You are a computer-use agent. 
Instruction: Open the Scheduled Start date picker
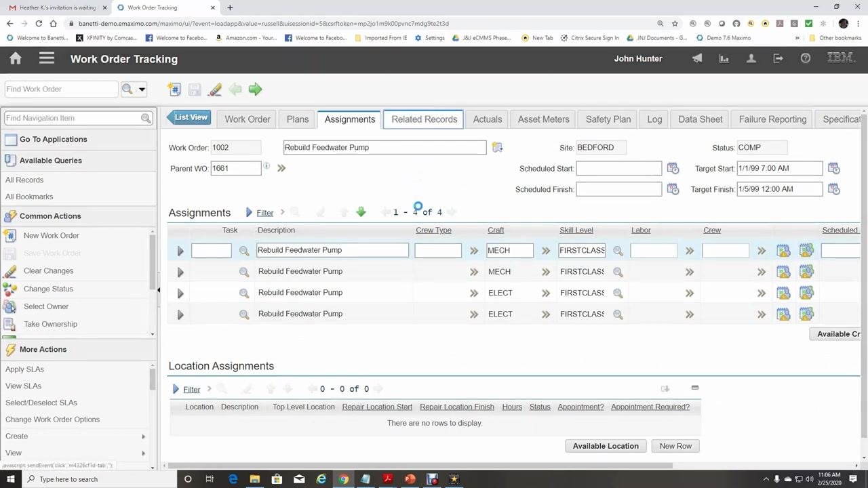[x=673, y=168]
